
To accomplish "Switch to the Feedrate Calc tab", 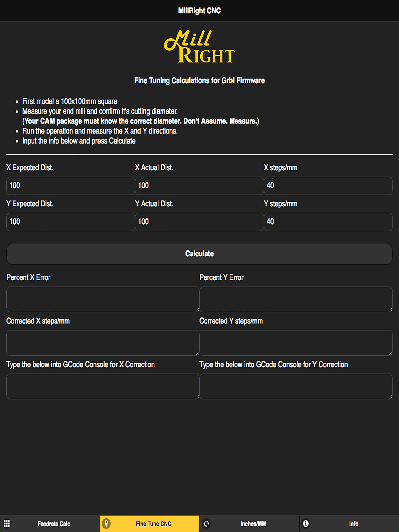I will (50, 524).
